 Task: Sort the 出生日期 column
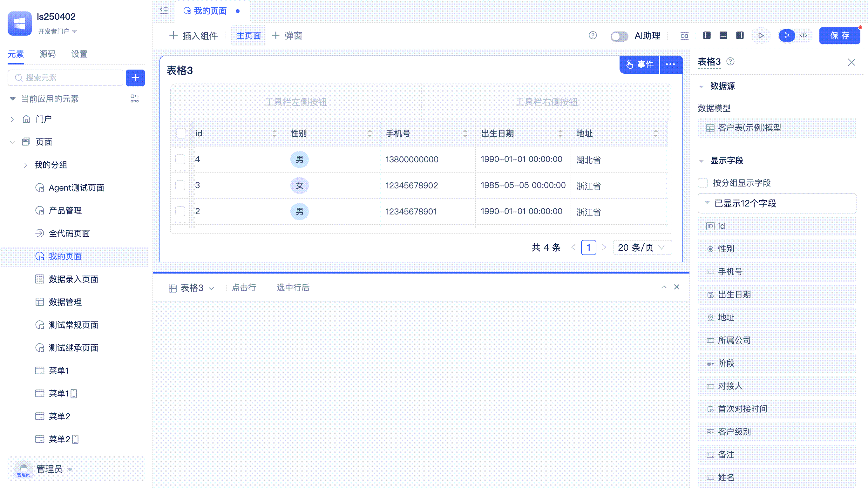point(560,133)
